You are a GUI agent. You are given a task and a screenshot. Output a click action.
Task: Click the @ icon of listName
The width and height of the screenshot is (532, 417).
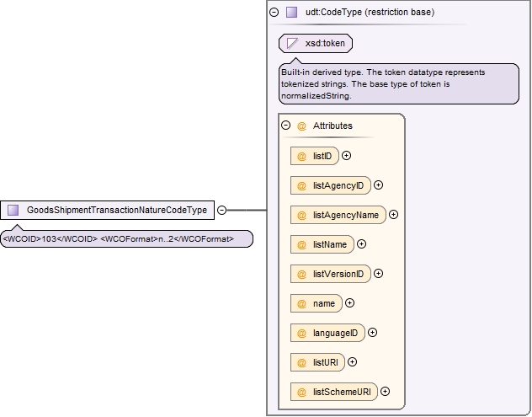coord(301,245)
